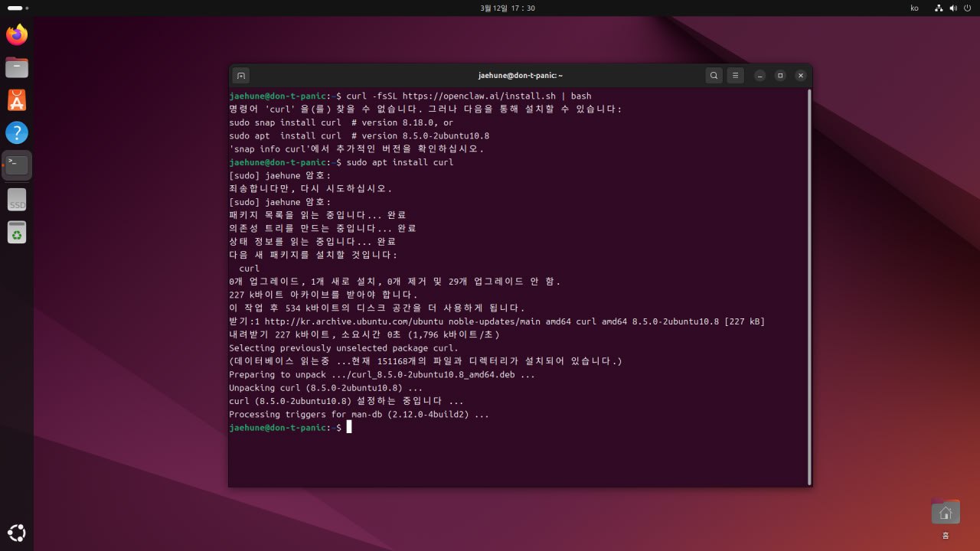Viewport: 980px width, 551px height.
Task: Expand the 'ko' input source menu
Action: [914, 8]
